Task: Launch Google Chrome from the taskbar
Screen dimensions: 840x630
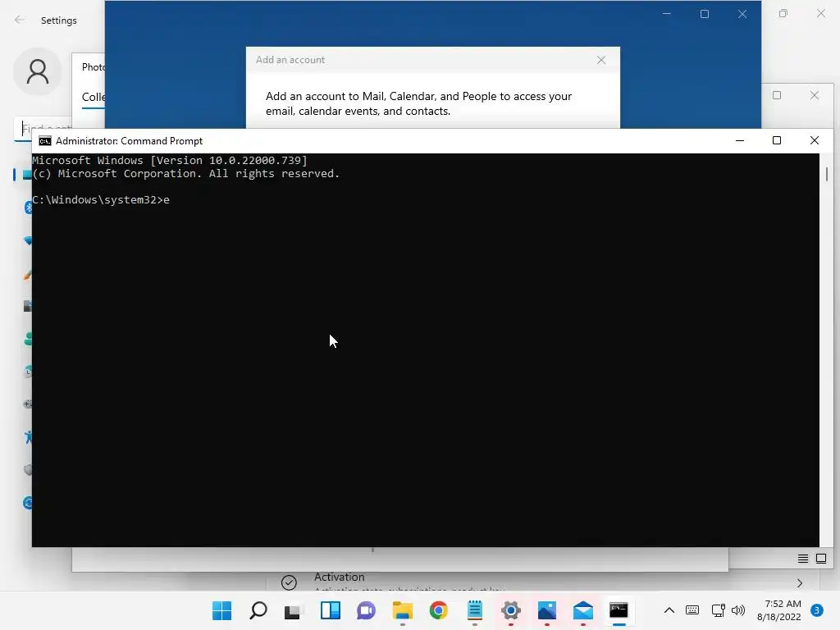Action: click(x=438, y=610)
